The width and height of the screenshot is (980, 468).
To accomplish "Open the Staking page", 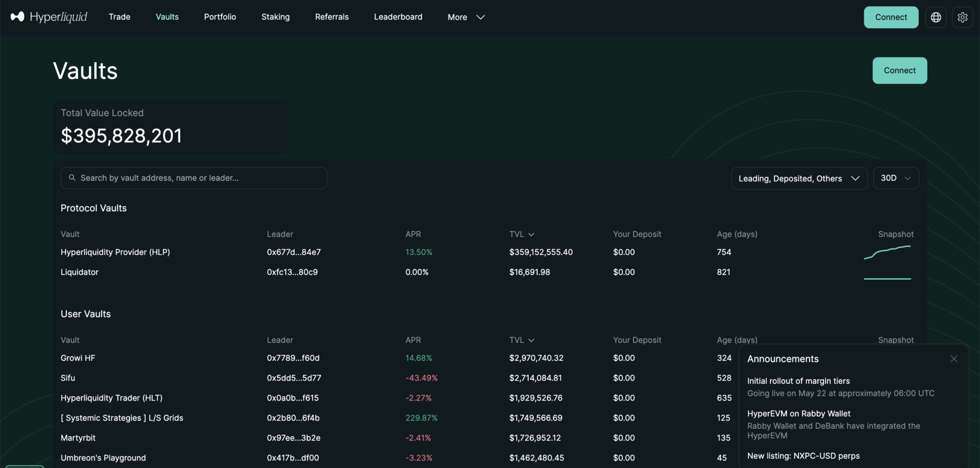I will coord(275,17).
